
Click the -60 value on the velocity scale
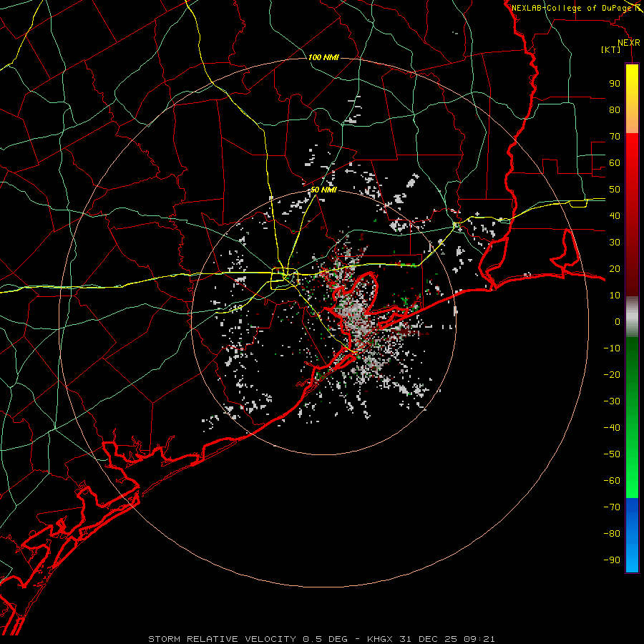click(612, 481)
